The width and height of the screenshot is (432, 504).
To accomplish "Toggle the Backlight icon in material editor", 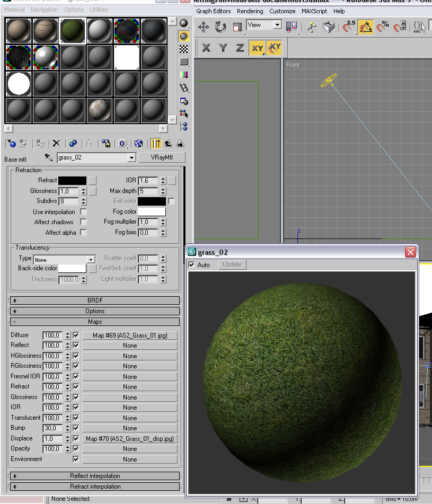I will point(184,37).
